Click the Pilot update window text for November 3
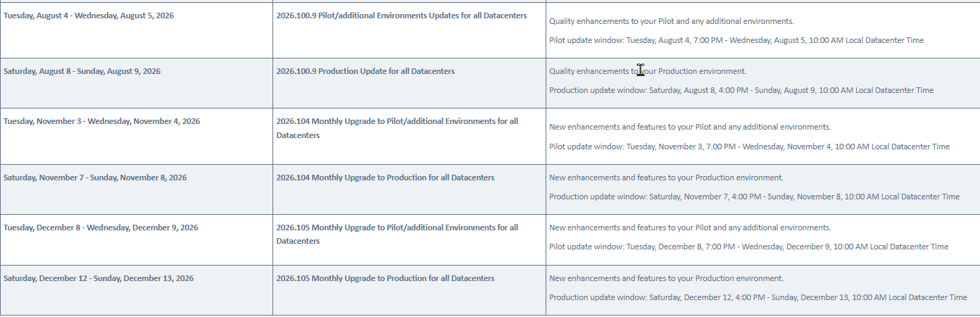Image resolution: width=980 pixels, height=317 pixels. [749, 147]
